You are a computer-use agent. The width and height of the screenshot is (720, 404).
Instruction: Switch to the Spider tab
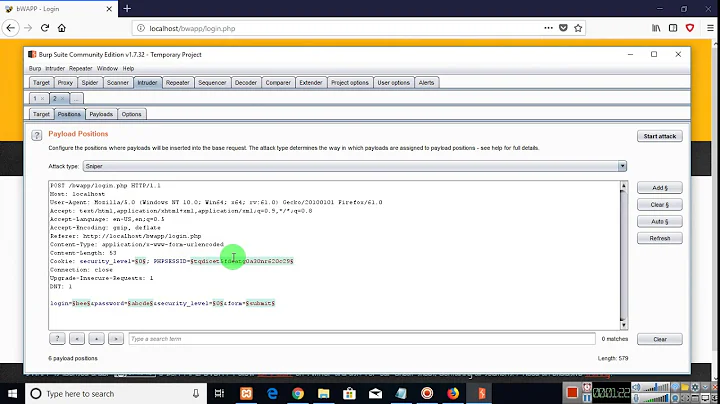click(x=90, y=83)
